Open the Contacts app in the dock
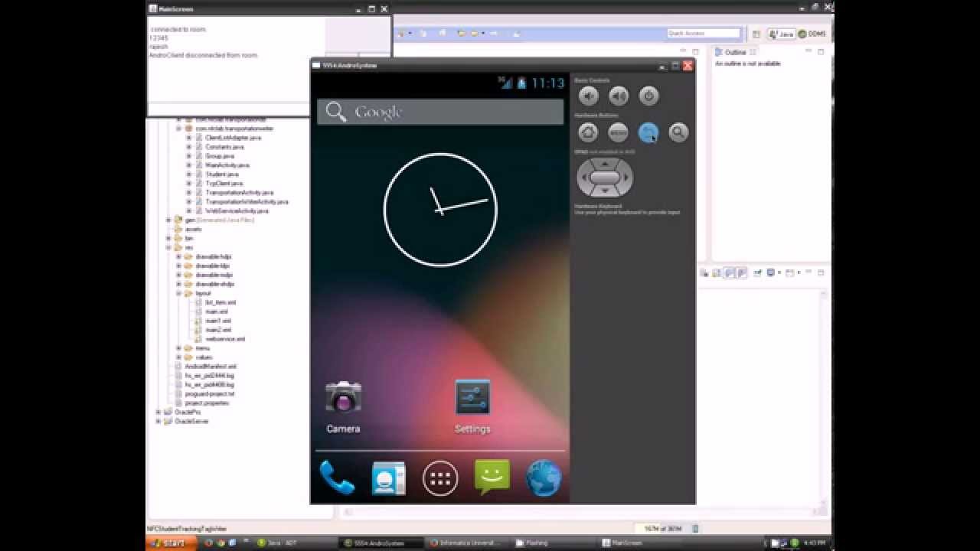980x551 pixels. (388, 478)
